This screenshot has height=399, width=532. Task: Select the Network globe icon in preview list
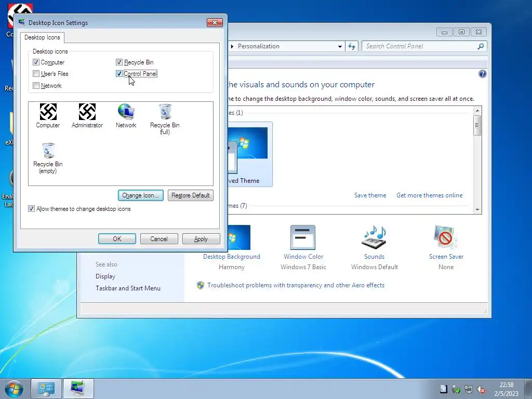click(x=126, y=116)
